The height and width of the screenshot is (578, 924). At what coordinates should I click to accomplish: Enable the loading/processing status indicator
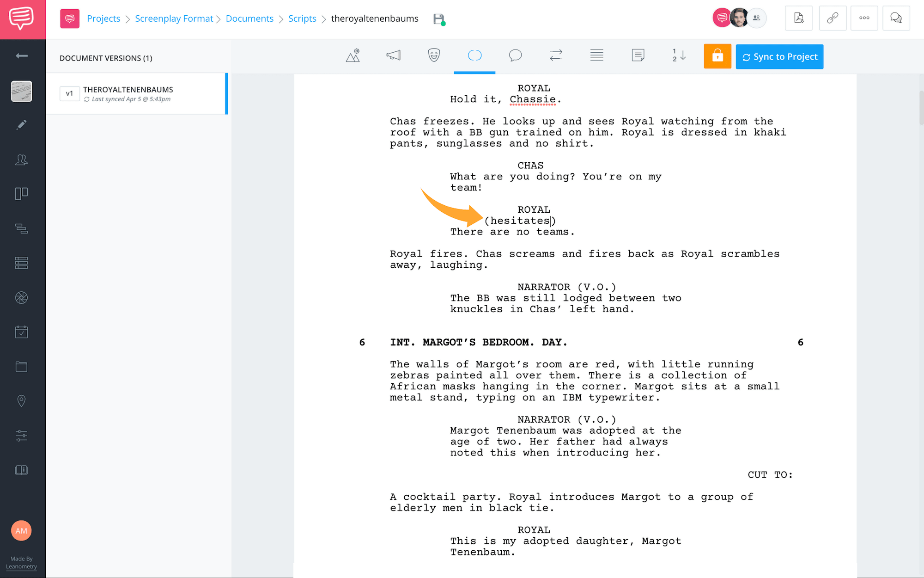(x=475, y=56)
